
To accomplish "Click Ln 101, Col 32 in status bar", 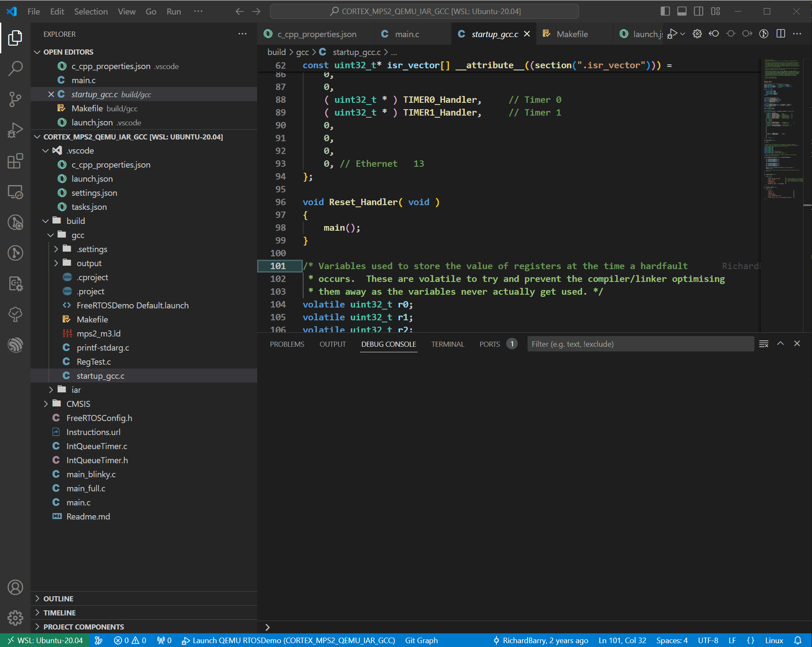I will click(x=622, y=640).
